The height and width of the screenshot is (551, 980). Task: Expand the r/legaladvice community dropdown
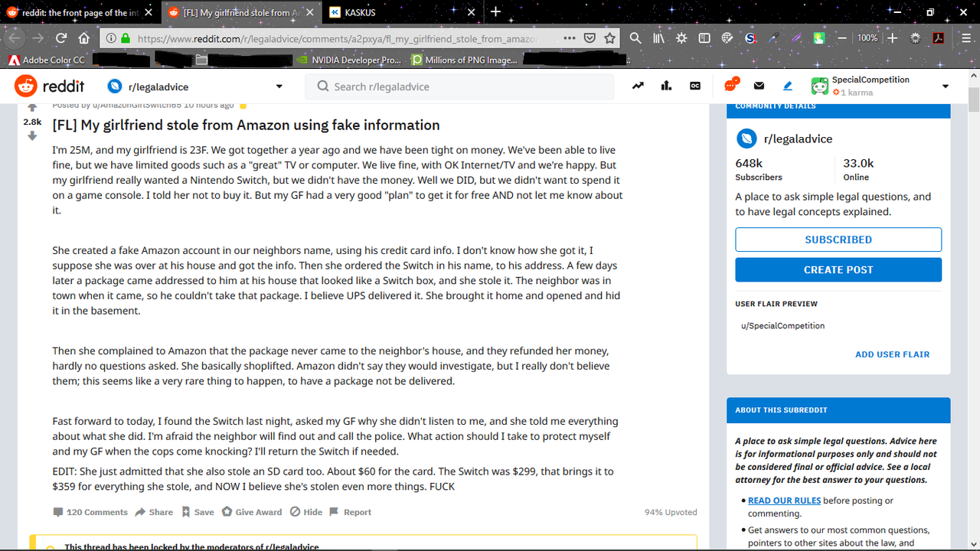pos(279,86)
